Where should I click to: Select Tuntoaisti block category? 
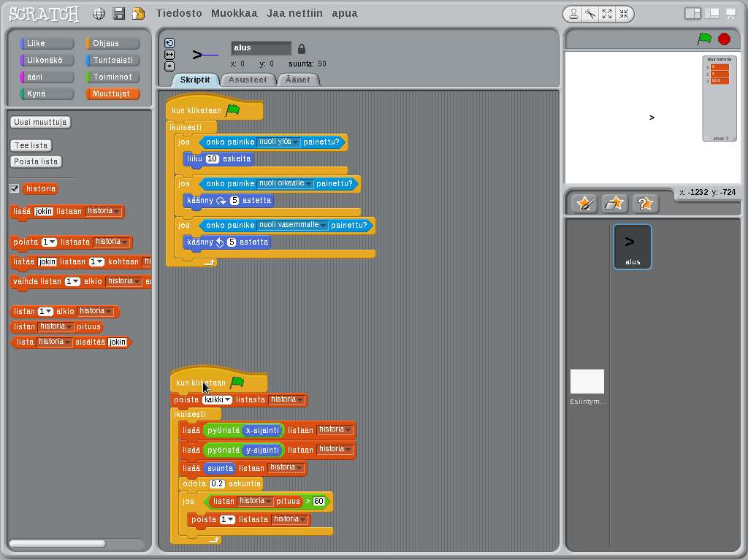point(112,60)
